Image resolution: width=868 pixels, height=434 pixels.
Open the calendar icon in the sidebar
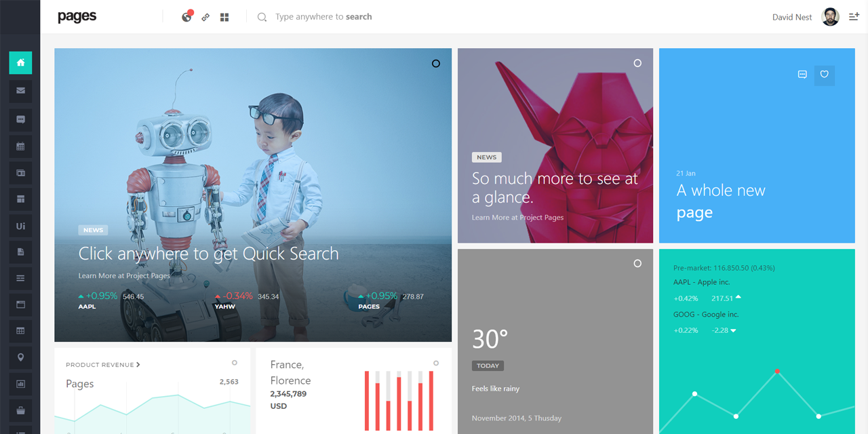coord(20,146)
